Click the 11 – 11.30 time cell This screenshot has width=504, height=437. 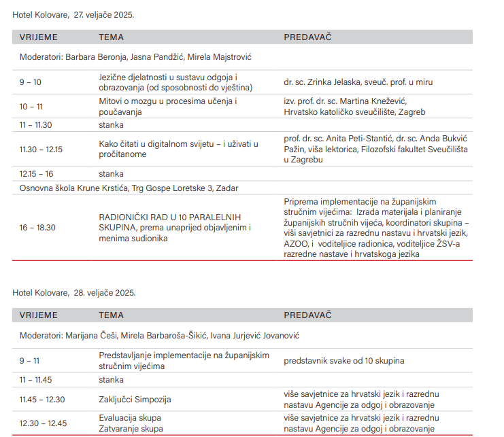(x=37, y=125)
